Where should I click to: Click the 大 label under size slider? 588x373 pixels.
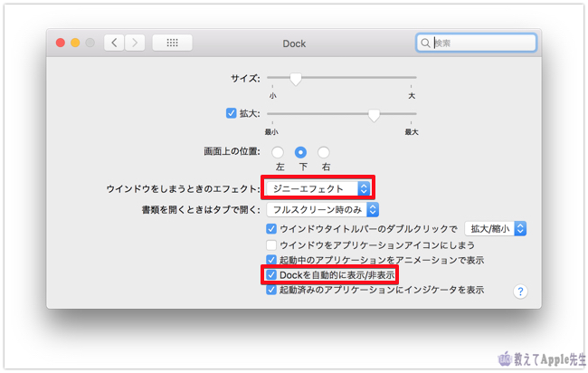(x=412, y=96)
